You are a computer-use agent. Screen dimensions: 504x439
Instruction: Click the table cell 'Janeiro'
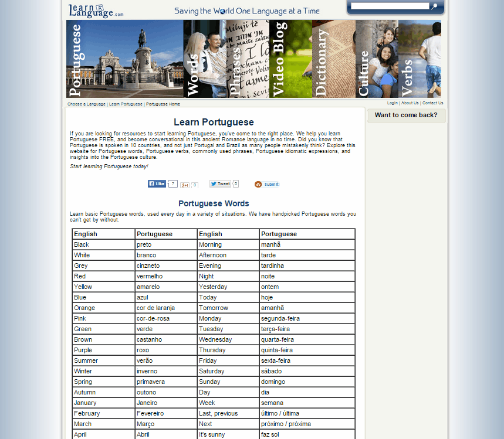[166, 404]
